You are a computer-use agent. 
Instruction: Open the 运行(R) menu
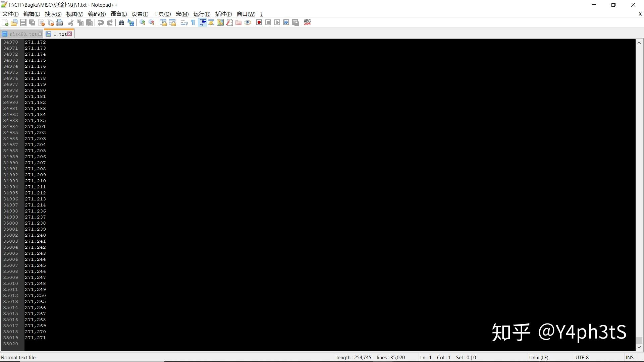pos(201,14)
